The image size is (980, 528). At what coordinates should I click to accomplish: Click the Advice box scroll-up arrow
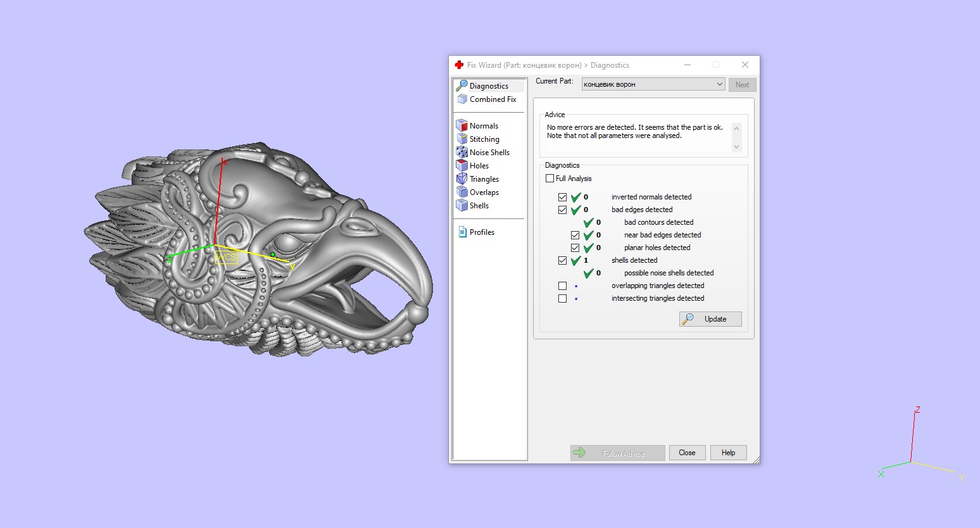click(x=736, y=129)
